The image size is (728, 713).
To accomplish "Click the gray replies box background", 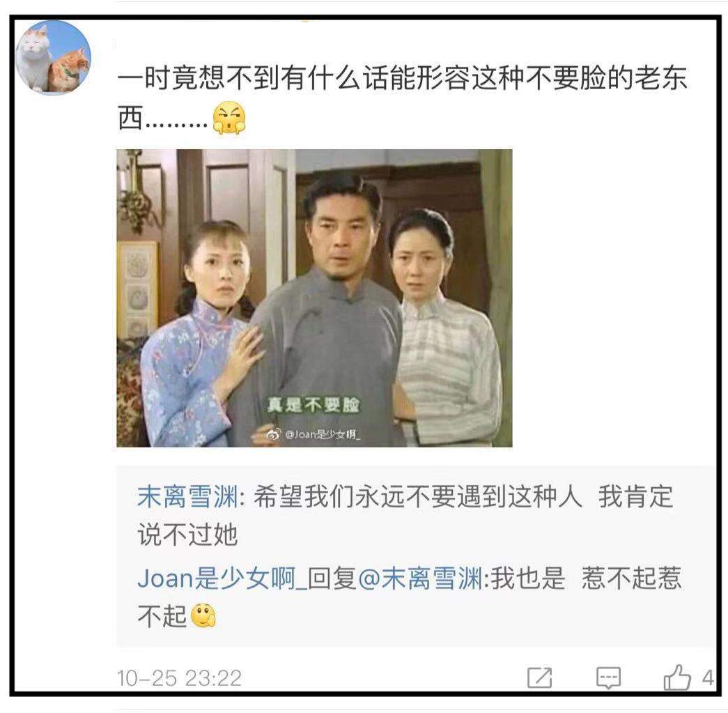I will (415, 556).
